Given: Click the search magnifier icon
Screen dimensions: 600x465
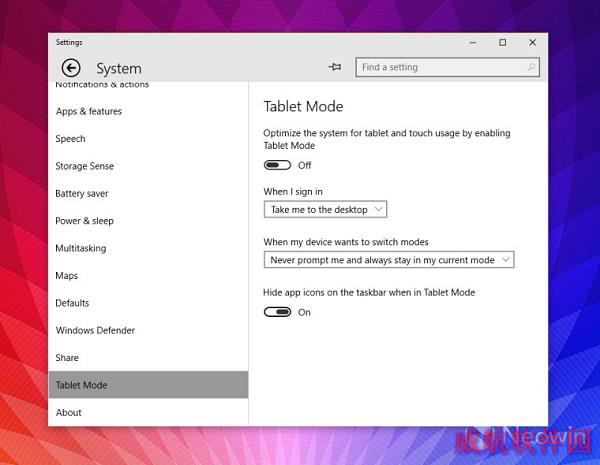Looking at the screenshot, I should coord(531,67).
